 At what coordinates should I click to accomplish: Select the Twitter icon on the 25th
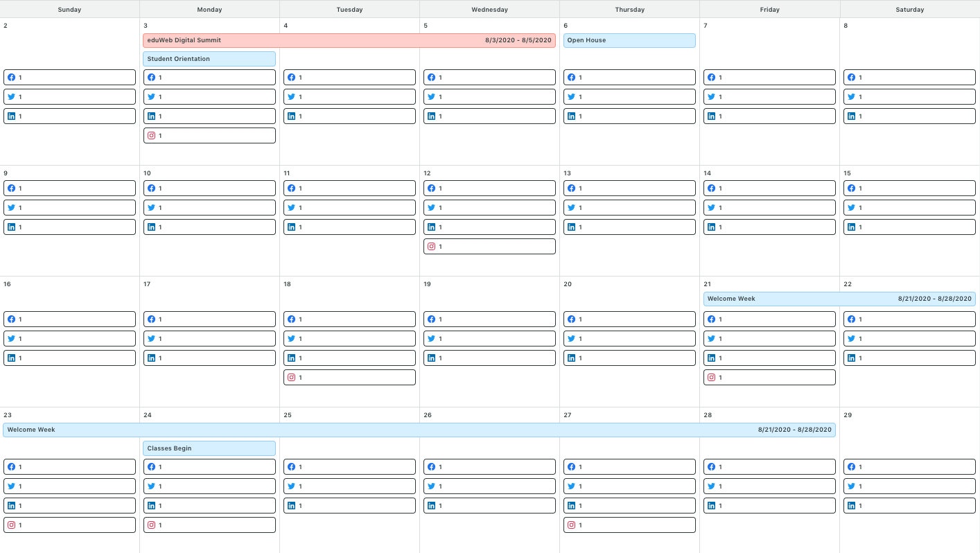pos(291,486)
